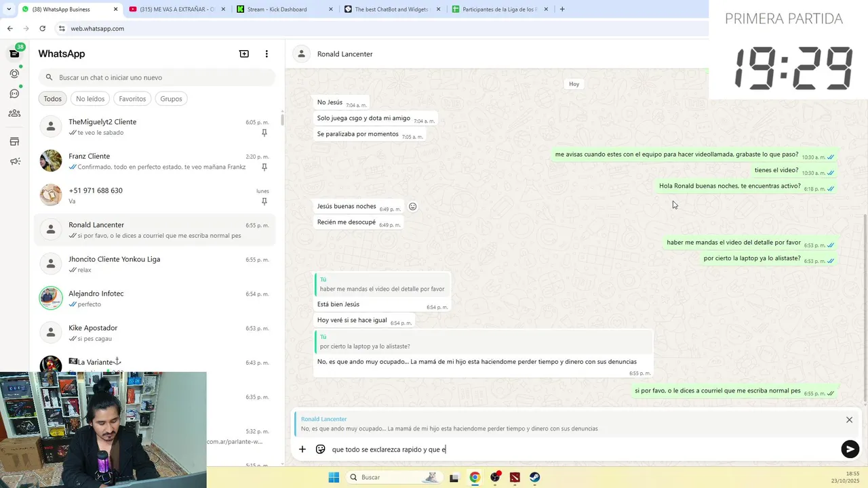Click quoted message por cierto la laptop
This screenshot has height=488, width=868.
pyautogui.click(x=484, y=342)
